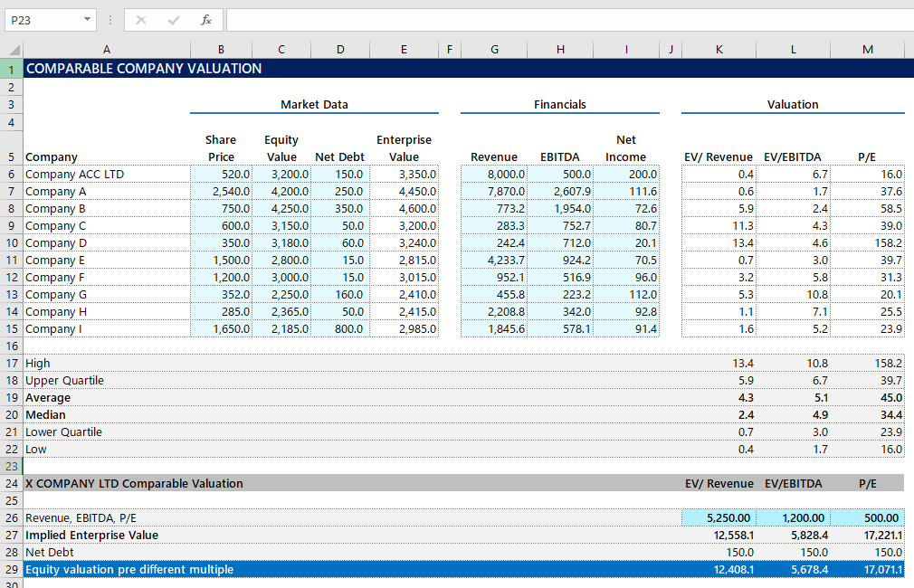Select row 29 header

(x=11, y=570)
